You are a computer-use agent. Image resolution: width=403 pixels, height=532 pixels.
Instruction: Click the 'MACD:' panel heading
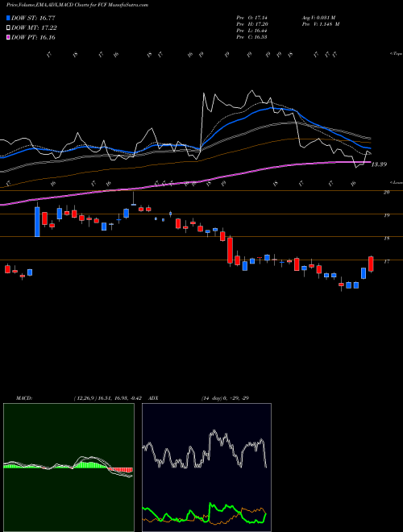[24, 398]
